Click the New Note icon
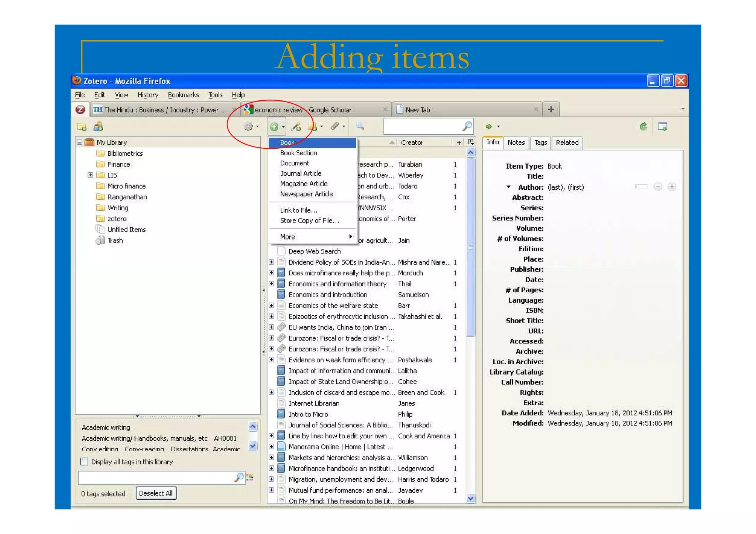The width and height of the screenshot is (756, 534). pyautogui.click(x=313, y=127)
